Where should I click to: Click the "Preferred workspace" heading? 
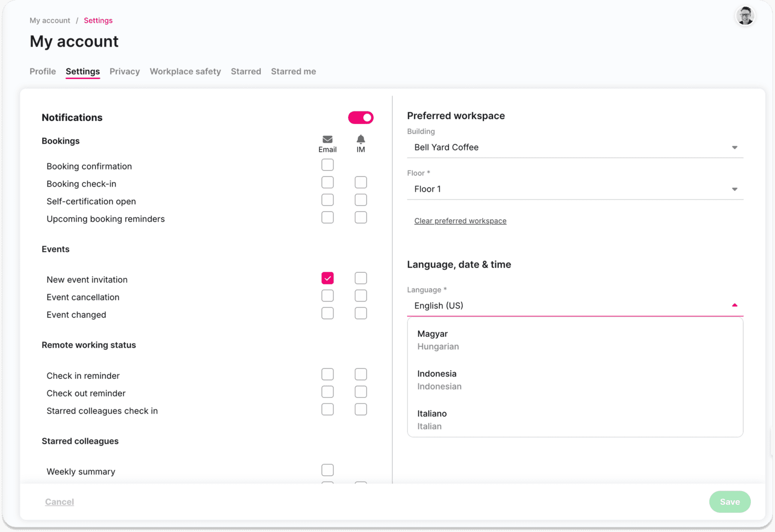[456, 116]
